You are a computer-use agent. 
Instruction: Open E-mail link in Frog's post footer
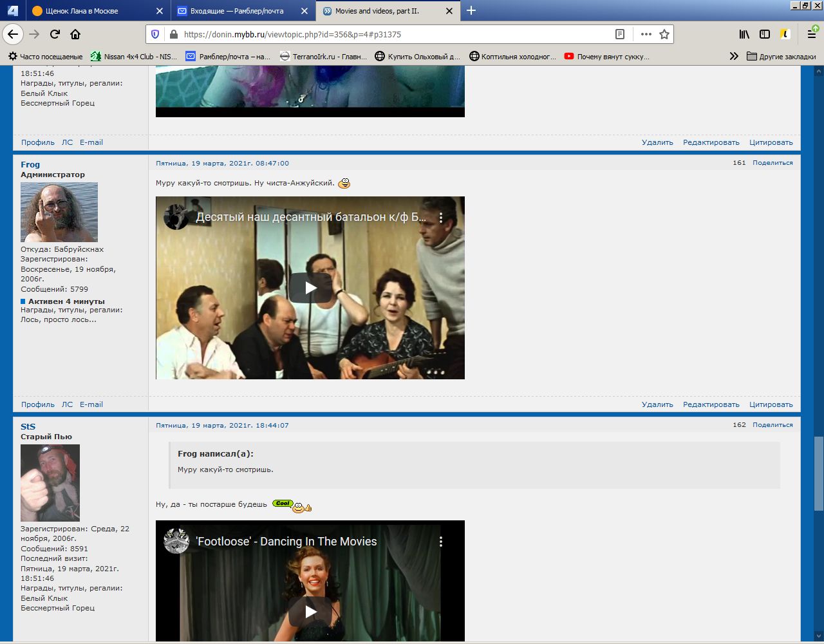tap(91, 404)
